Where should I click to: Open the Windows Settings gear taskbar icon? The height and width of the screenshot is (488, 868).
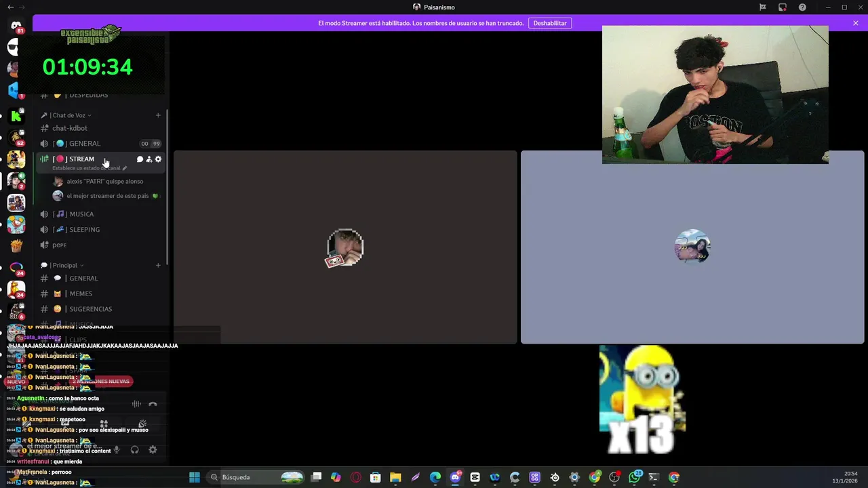[574, 477]
